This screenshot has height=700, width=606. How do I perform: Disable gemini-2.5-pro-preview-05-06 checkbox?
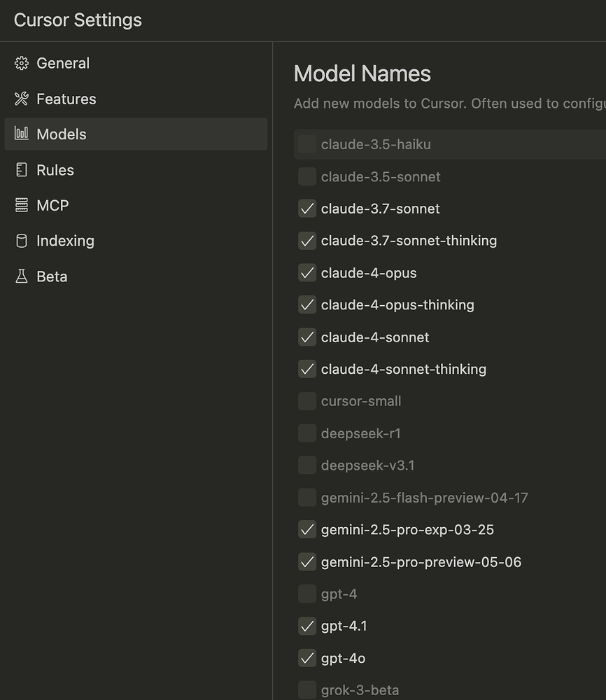307,561
